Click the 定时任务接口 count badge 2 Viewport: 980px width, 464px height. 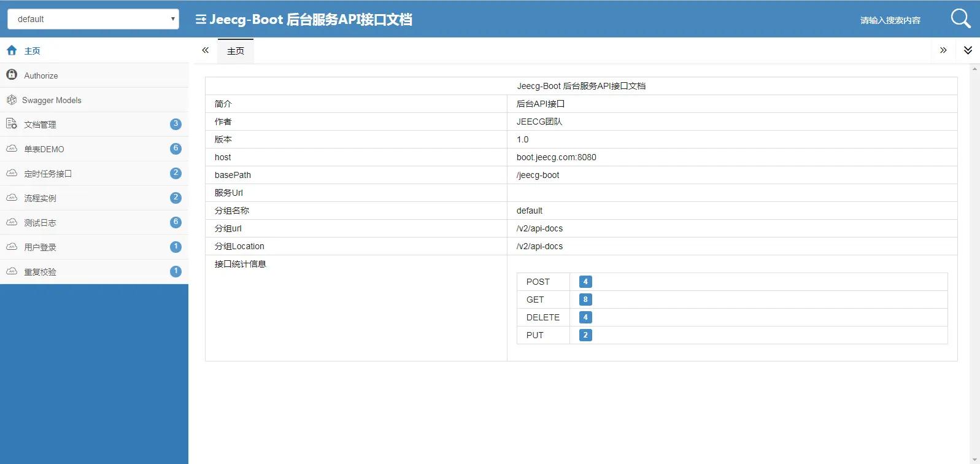coord(176,173)
